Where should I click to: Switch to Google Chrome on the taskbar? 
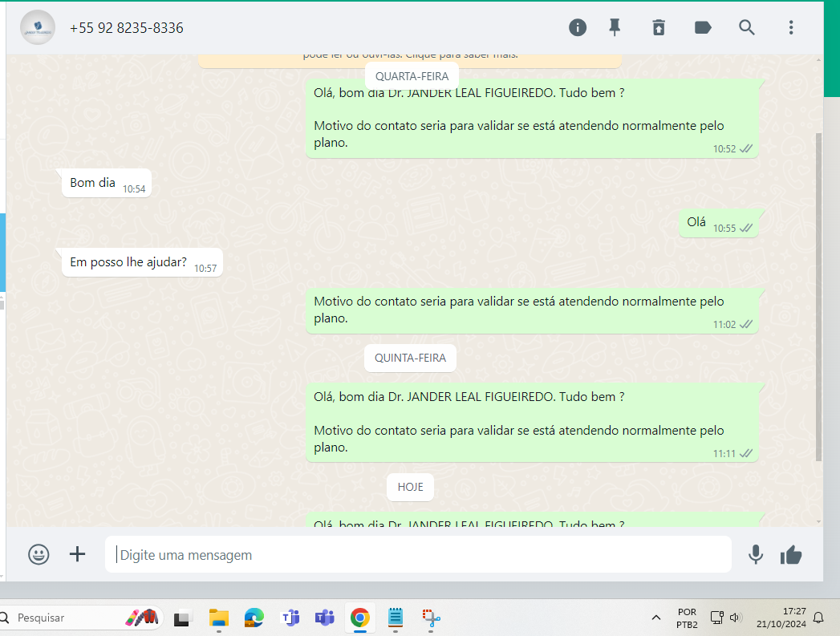tap(360, 618)
